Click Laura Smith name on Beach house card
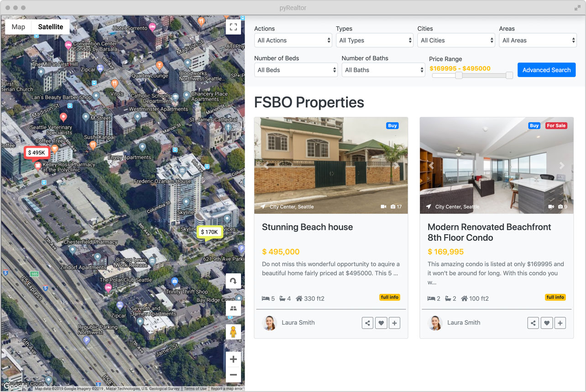Viewport: 586px width, 392px height. 298,323
